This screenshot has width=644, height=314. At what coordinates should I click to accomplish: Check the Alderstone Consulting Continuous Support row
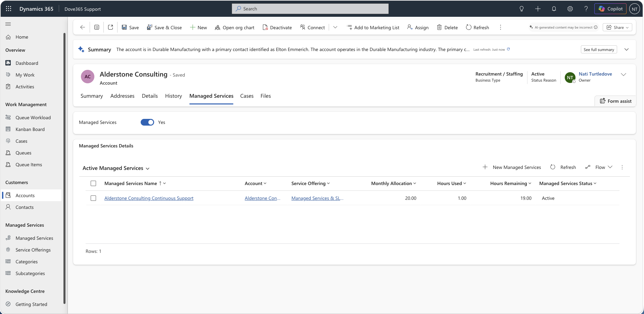click(x=93, y=198)
